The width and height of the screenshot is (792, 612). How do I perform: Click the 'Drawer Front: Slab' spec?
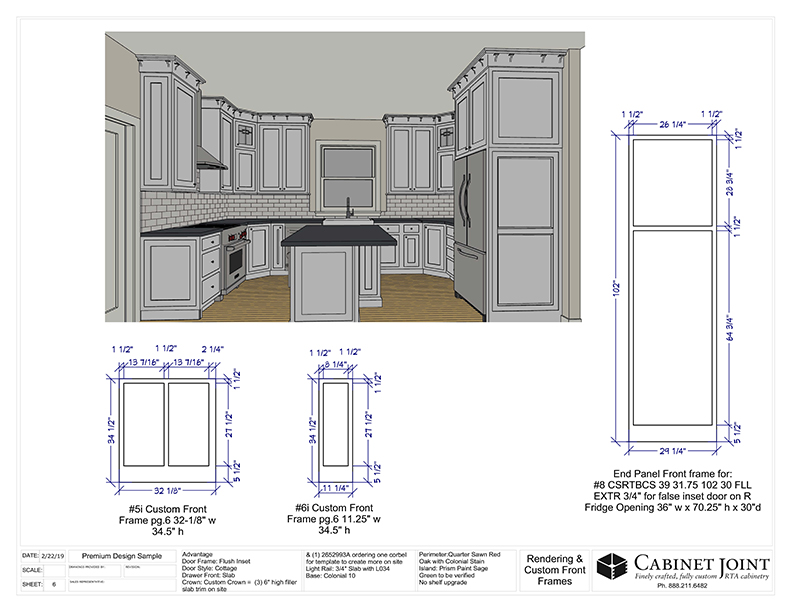coord(209,575)
